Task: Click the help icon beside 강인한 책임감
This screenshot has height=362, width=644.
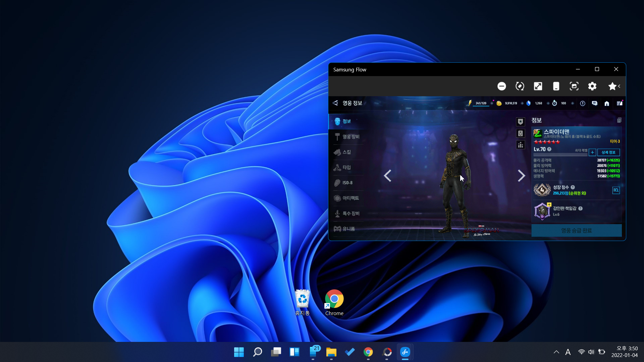Action: [580, 208]
